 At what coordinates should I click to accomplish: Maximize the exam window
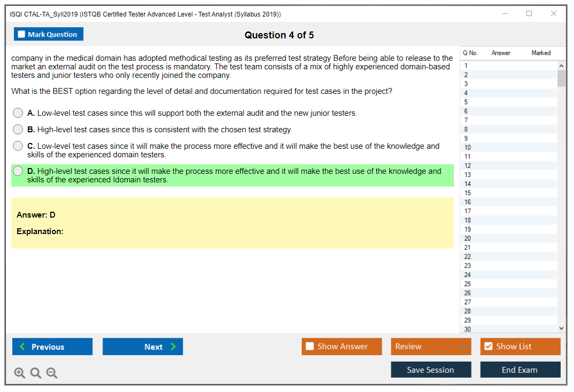(x=529, y=14)
